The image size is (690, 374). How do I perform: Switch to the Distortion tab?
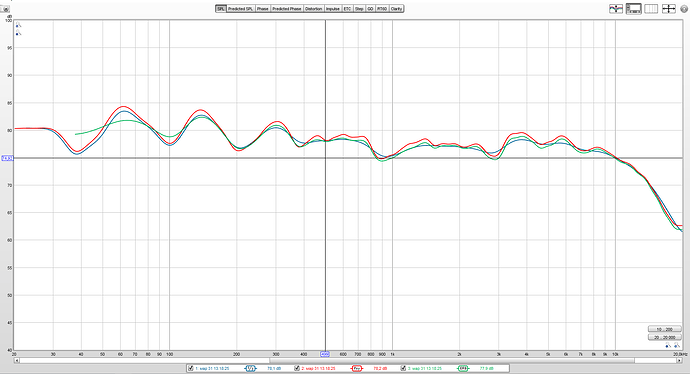(x=314, y=9)
